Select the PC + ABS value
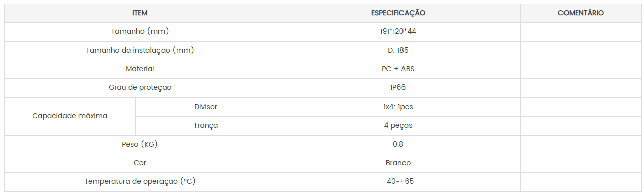 click(x=398, y=69)
